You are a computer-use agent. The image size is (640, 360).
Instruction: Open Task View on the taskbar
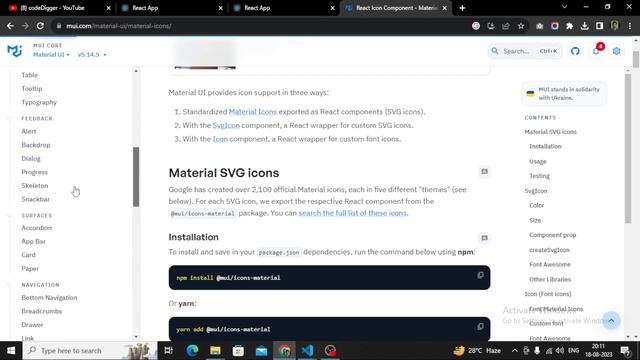169,351
